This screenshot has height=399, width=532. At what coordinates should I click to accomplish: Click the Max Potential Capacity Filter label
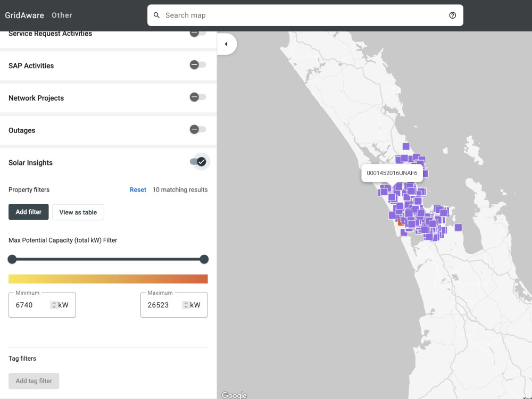[x=63, y=240]
